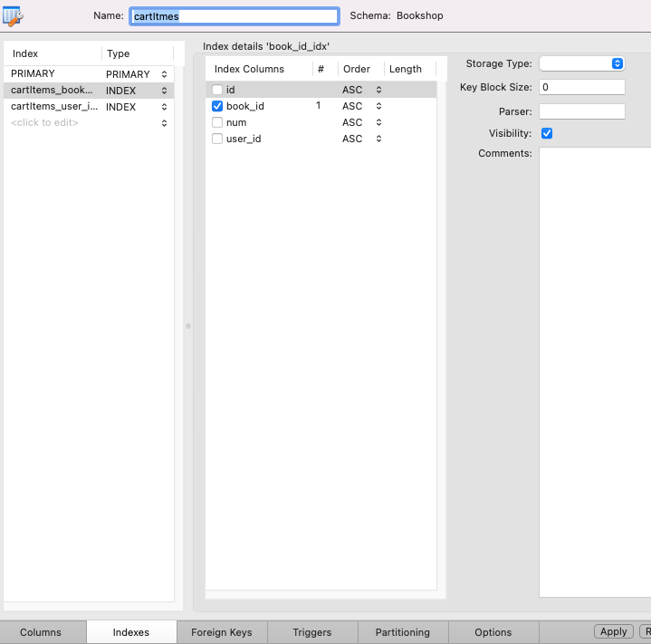Select the cartItems_book index row
651x644 pixels.
(89, 91)
